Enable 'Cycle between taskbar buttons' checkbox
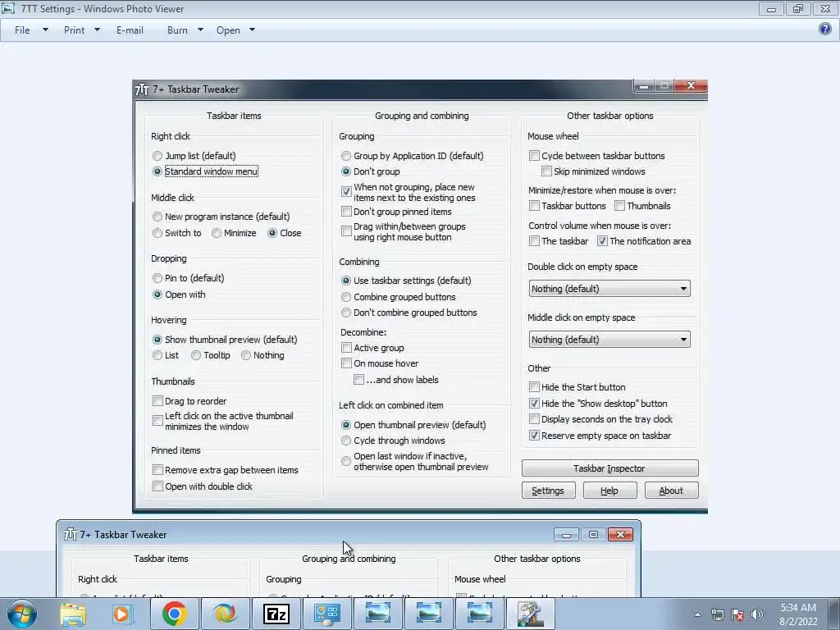The width and height of the screenshot is (840, 630). (534, 156)
